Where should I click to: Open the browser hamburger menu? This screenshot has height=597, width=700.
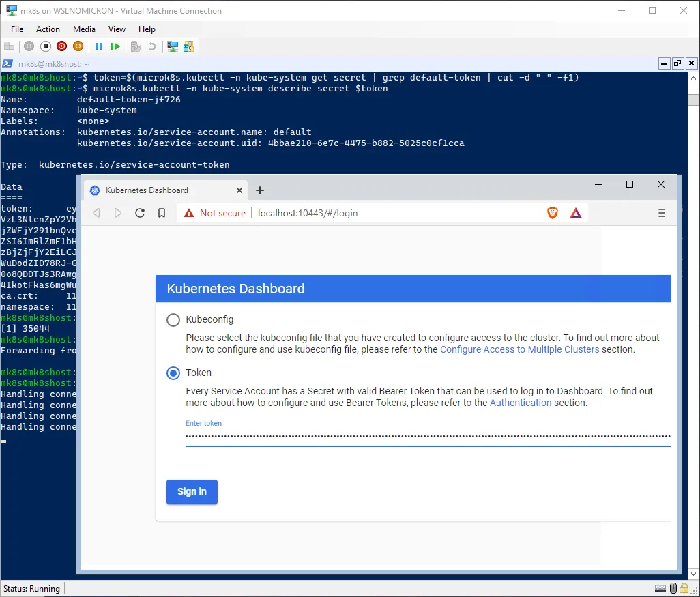661,213
